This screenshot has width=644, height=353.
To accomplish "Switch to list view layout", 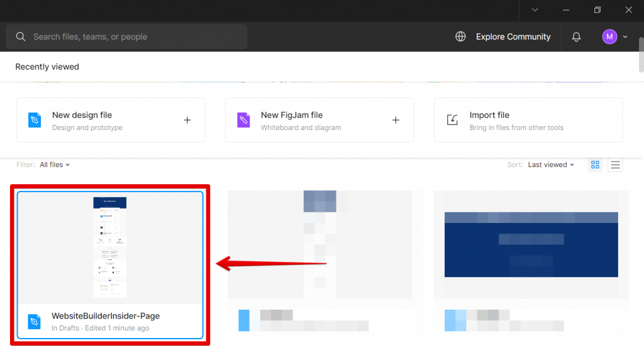I will [616, 165].
